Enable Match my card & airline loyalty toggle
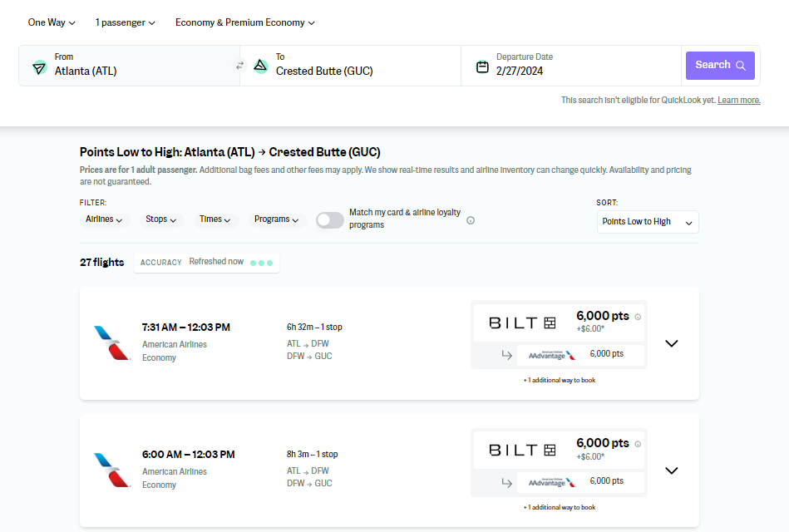This screenshot has height=532, width=789. [x=329, y=220]
